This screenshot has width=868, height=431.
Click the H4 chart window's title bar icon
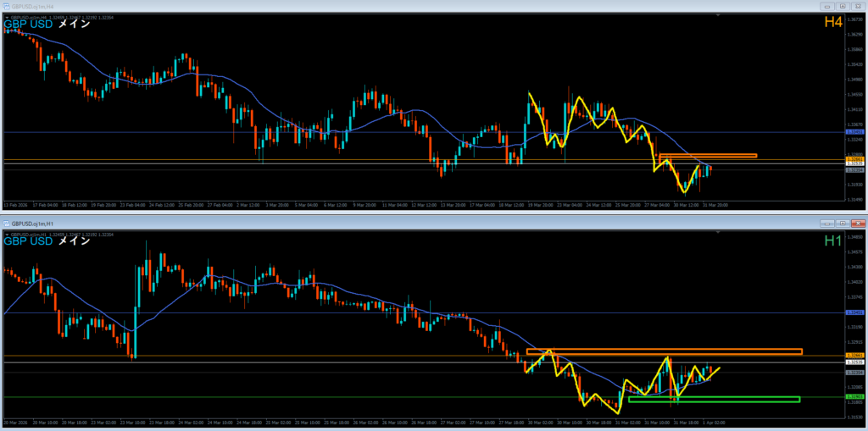pos(6,6)
